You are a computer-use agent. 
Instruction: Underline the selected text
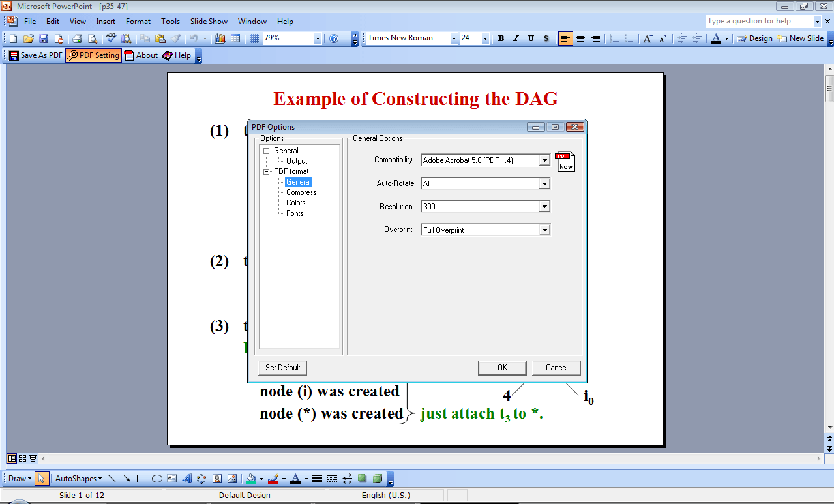pyautogui.click(x=531, y=38)
